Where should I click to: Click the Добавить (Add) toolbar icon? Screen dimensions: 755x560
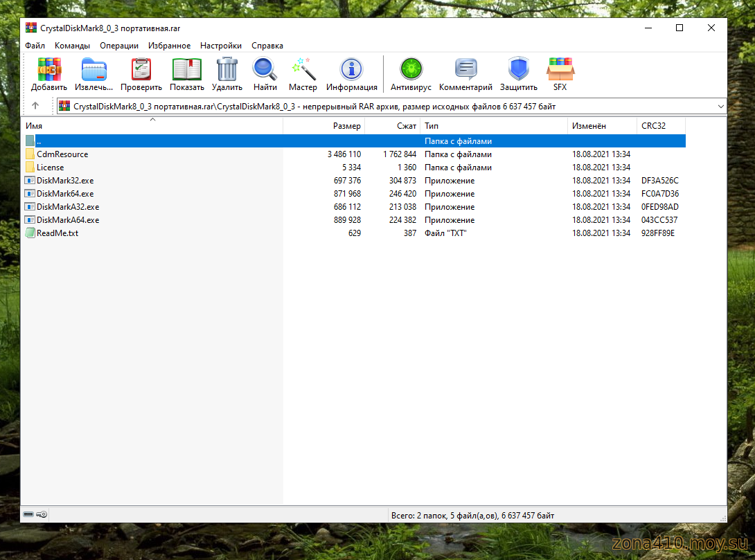click(49, 70)
